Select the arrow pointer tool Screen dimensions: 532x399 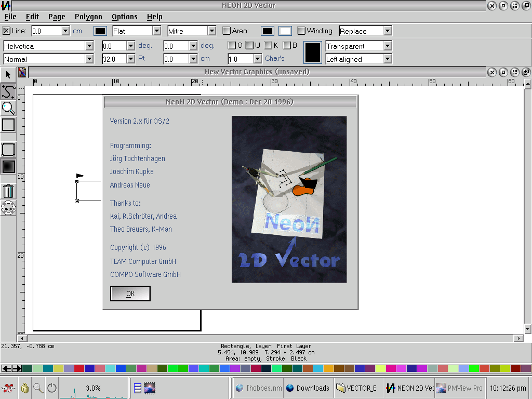click(8, 74)
